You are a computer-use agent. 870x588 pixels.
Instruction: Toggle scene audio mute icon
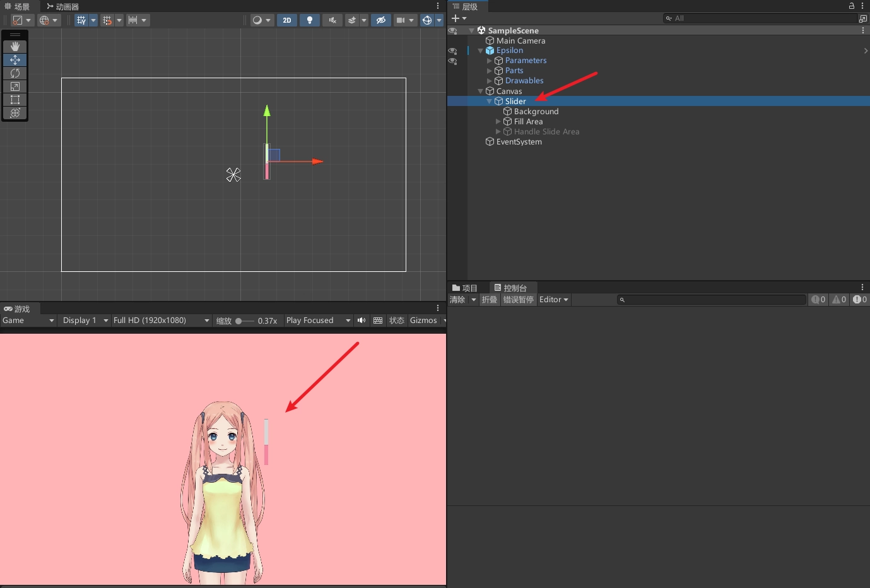coord(332,20)
